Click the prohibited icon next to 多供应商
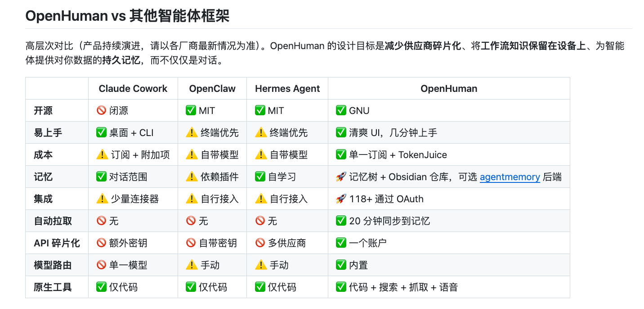644x309 pixels. click(x=260, y=243)
